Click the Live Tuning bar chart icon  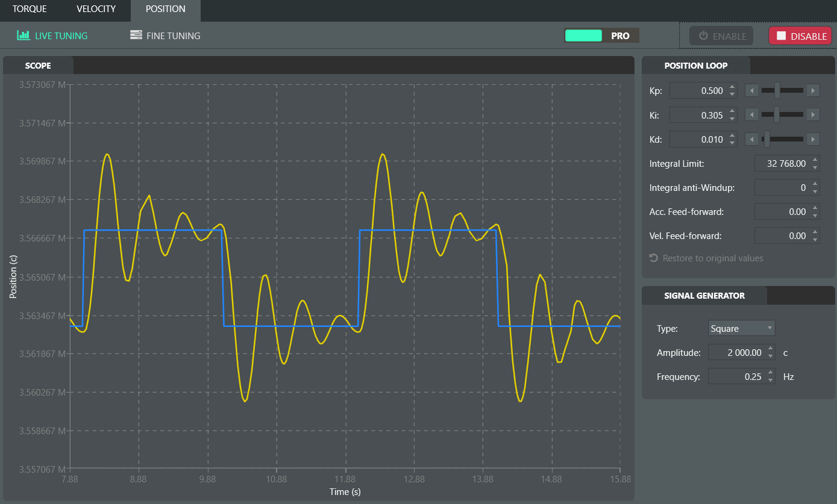coord(23,36)
